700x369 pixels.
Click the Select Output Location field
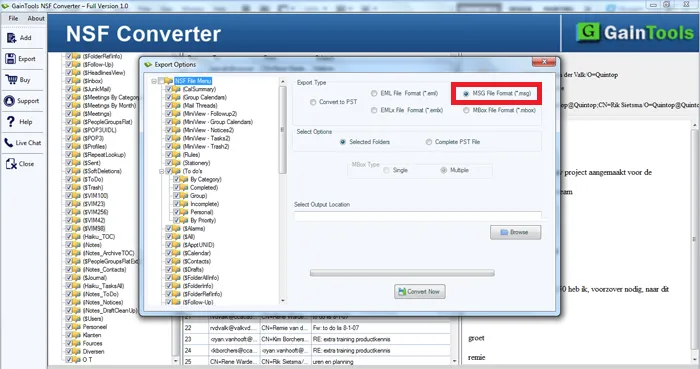tap(418, 216)
